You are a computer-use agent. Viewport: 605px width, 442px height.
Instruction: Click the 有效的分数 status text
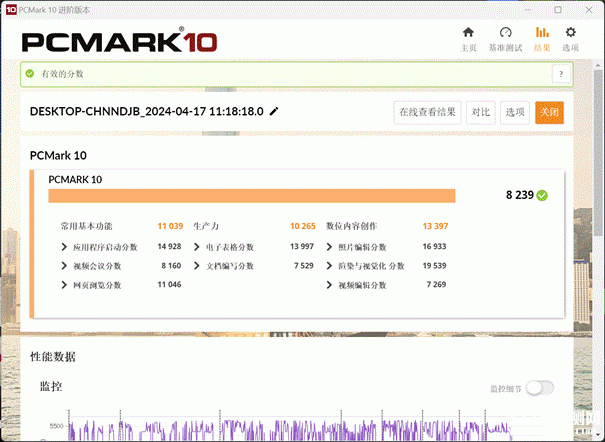coord(63,74)
